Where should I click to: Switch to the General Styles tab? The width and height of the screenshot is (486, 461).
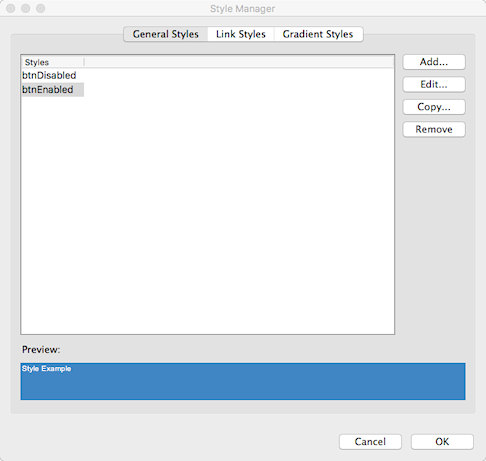tap(166, 34)
